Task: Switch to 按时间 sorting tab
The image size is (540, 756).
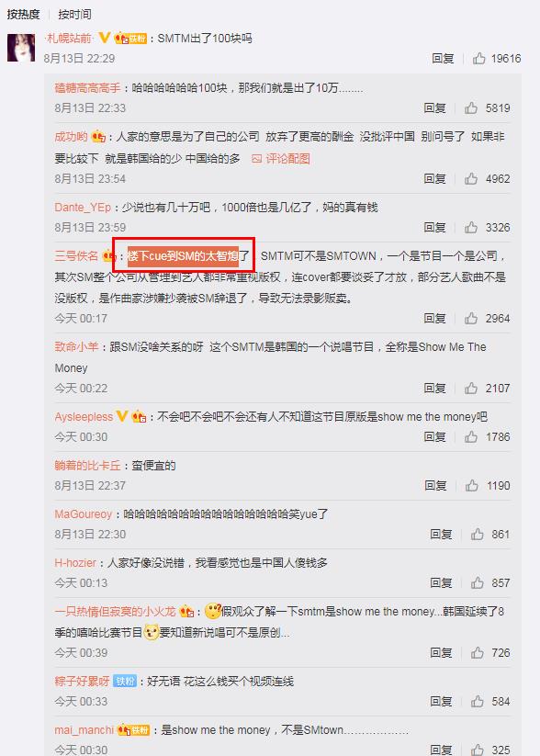Action: 74,15
